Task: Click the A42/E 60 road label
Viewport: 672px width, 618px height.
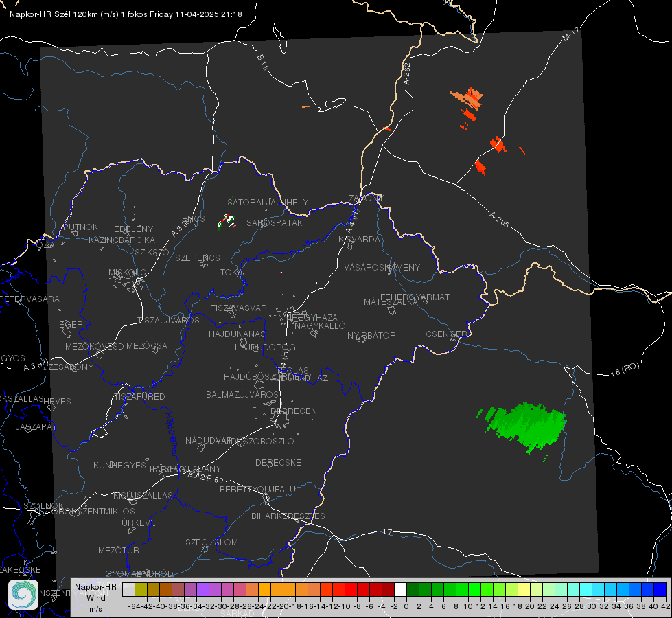Action: click(x=206, y=477)
